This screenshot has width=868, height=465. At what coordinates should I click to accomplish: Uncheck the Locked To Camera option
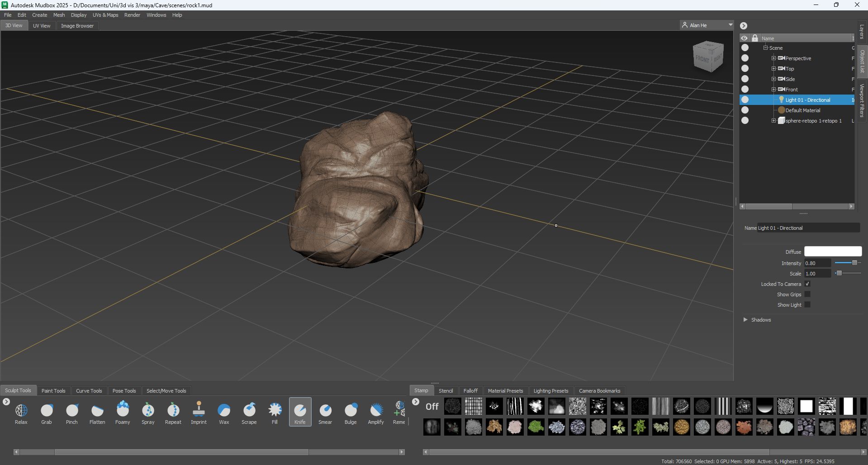pyautogui.click(x=807, y=284)
